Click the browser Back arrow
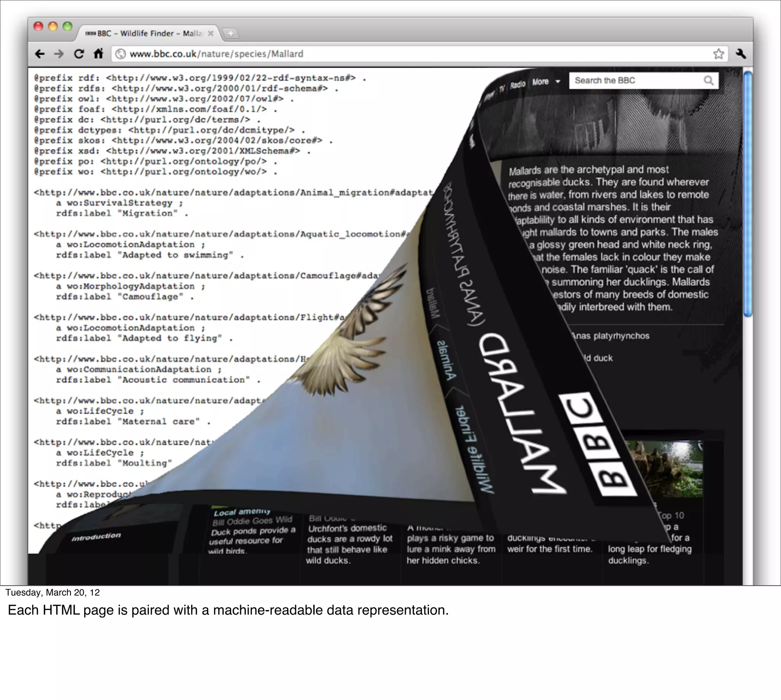The height and width of the screenshot is (700, 781). [x=40, y=54]
